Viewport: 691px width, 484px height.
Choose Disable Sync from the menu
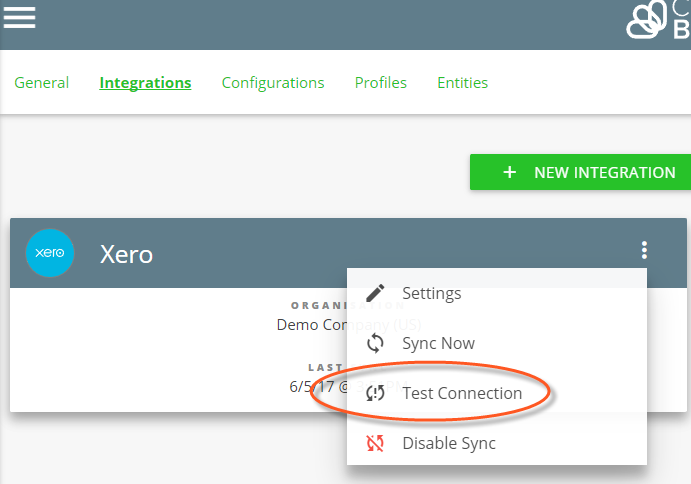497,443
